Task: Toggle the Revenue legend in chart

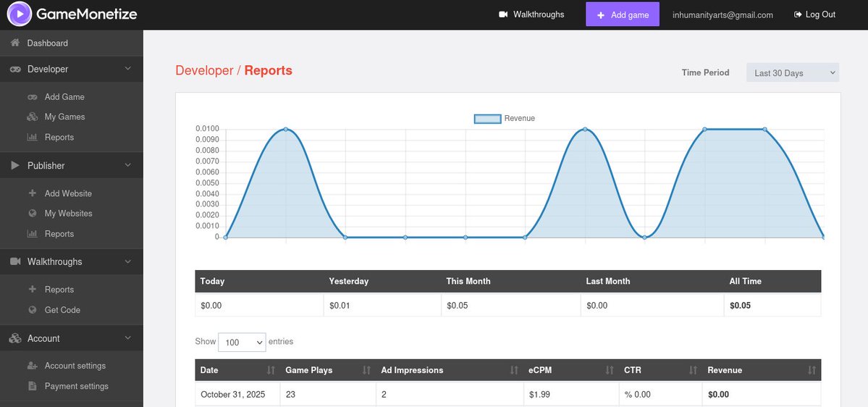Action: click(x=505, y=119)
